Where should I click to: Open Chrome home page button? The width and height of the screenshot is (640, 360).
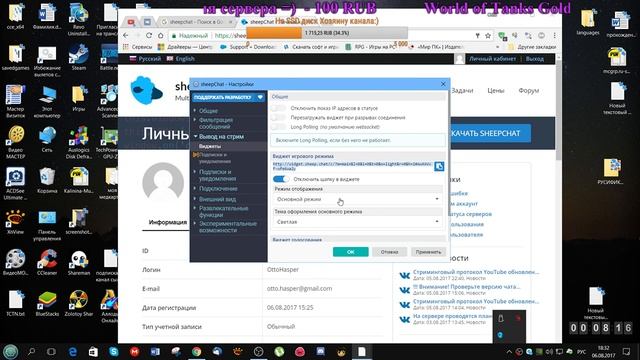pos(161,36)
